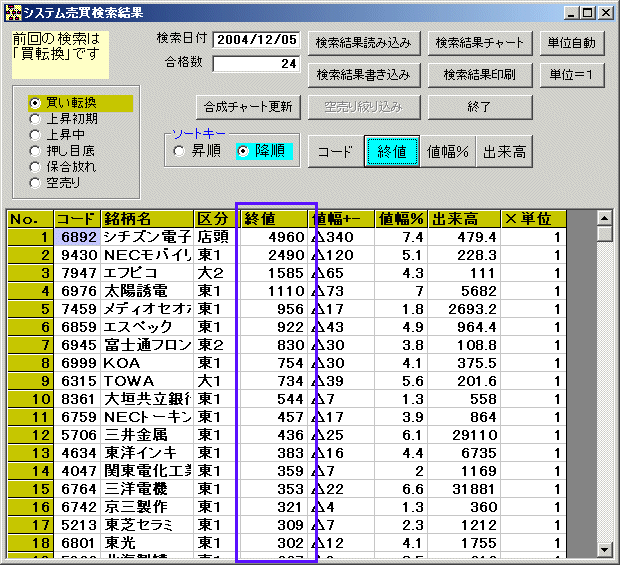Image resolution: width=620 pixels, height=565 pixels.
Task: Click code cell 5213
Action: (77, 525)
